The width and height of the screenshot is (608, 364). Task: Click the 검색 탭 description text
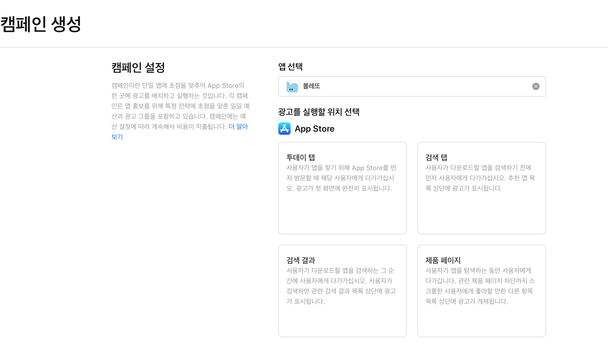tap(480, 178)
